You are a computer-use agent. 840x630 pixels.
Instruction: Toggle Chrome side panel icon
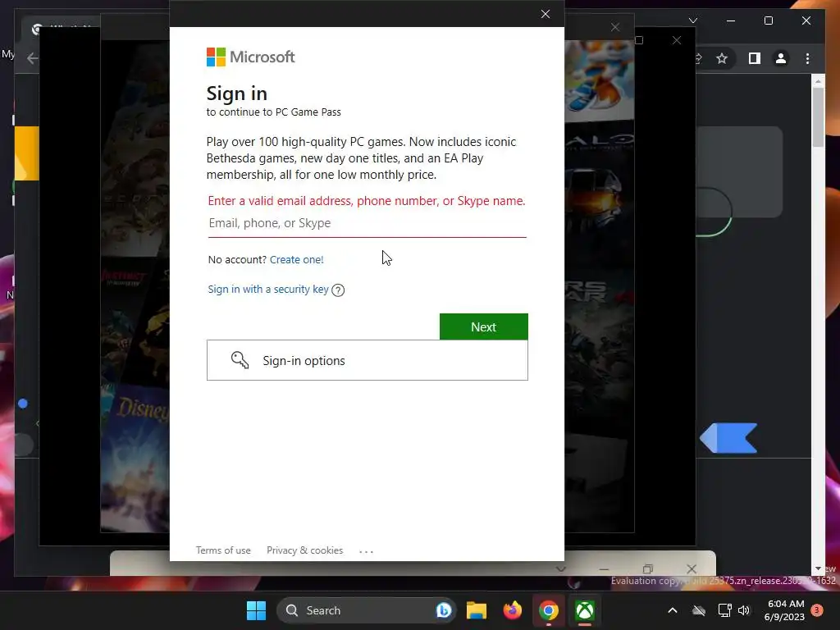755,58
